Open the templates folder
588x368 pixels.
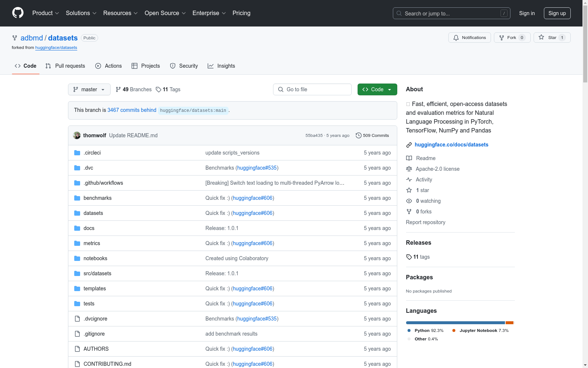pyautogui.click(x=95, y=289)
